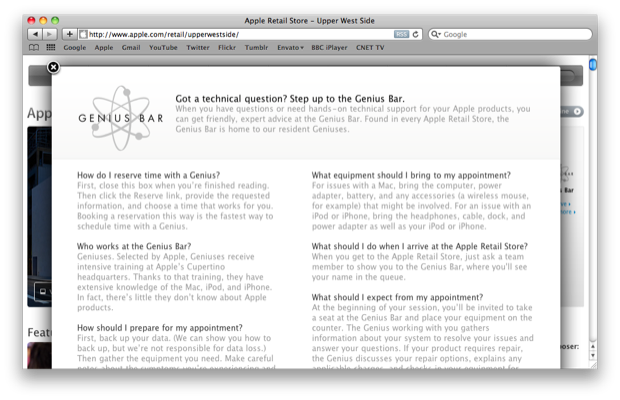Click the scroll down arrow
Image resolution: width=620 pixels, height=400 pixels.
coord(593,355)
